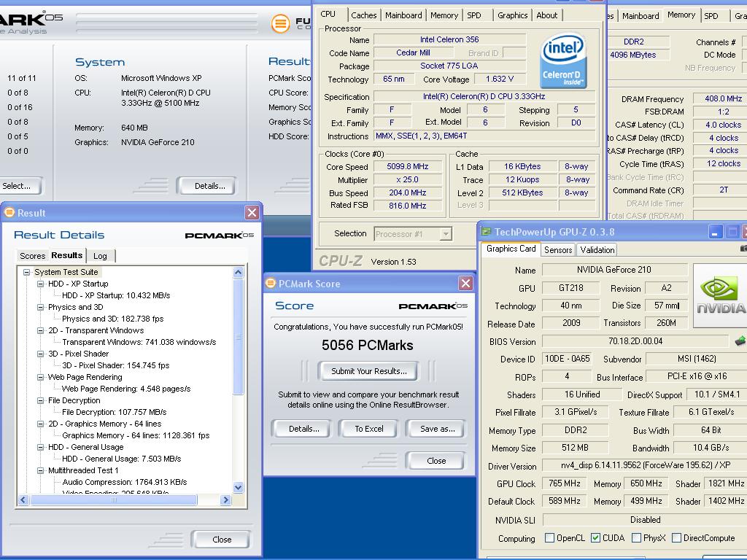Close the Result window via X

pos(252,212)
